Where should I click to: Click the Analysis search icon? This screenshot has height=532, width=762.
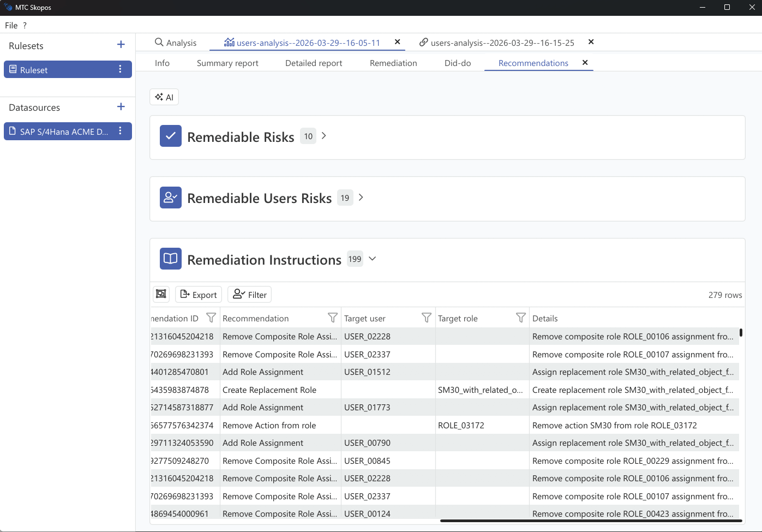tap(158, 42)
